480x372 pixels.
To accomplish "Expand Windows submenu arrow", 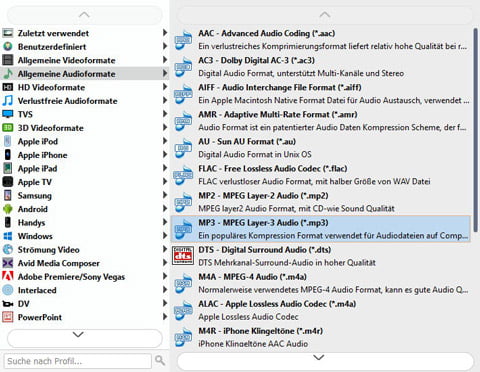I will click(x=165, y=235).
